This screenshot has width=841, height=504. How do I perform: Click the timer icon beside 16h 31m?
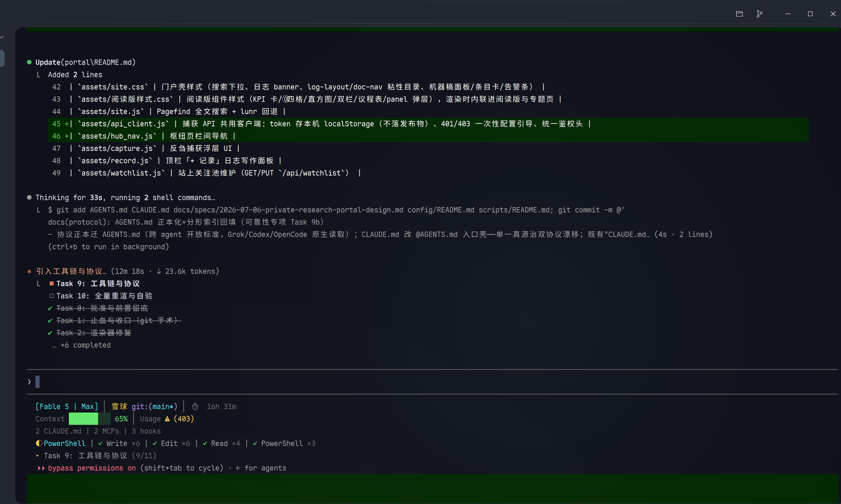tap(195, 407)
